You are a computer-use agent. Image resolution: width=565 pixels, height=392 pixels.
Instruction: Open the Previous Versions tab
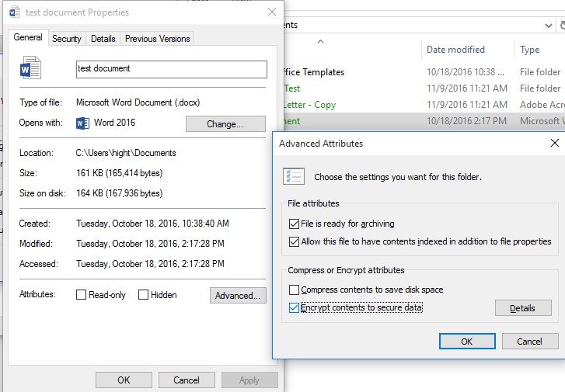(156, 39)
